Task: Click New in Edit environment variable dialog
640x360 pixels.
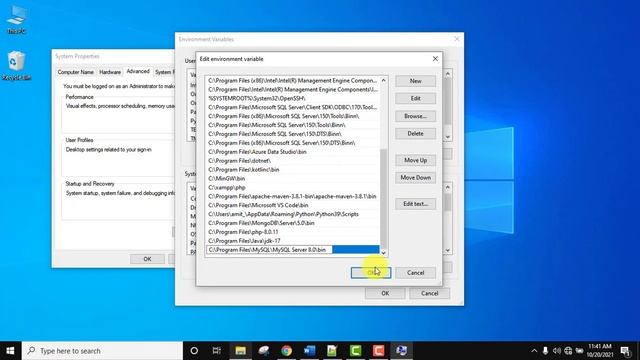Action: click(x=415, y=81)
